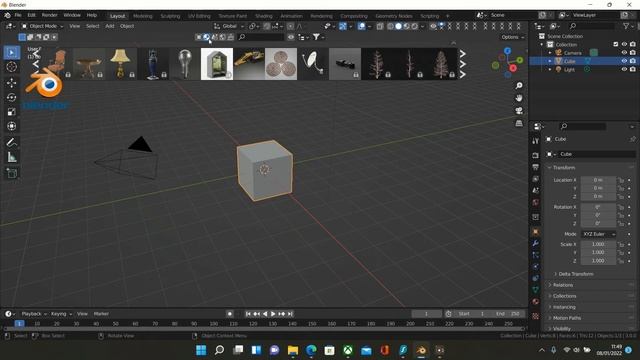
Task: Open the Output properties tab
Action: point(536,167)
